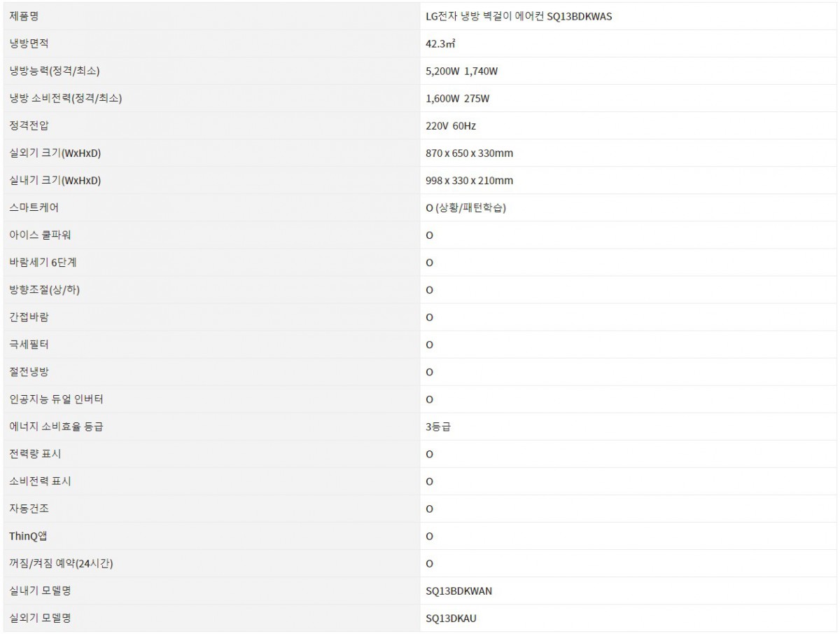Select the 아이스 쿨파워 row label
Screen dimensions: 840x634
[39, 235]
